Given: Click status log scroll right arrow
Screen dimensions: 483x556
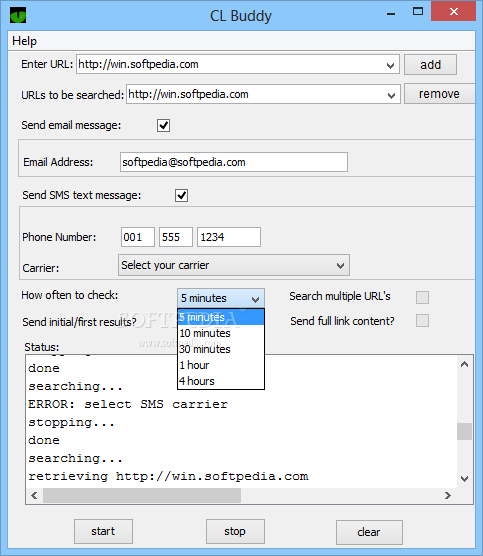Looking at the screenshot, I should click(448, 495).
